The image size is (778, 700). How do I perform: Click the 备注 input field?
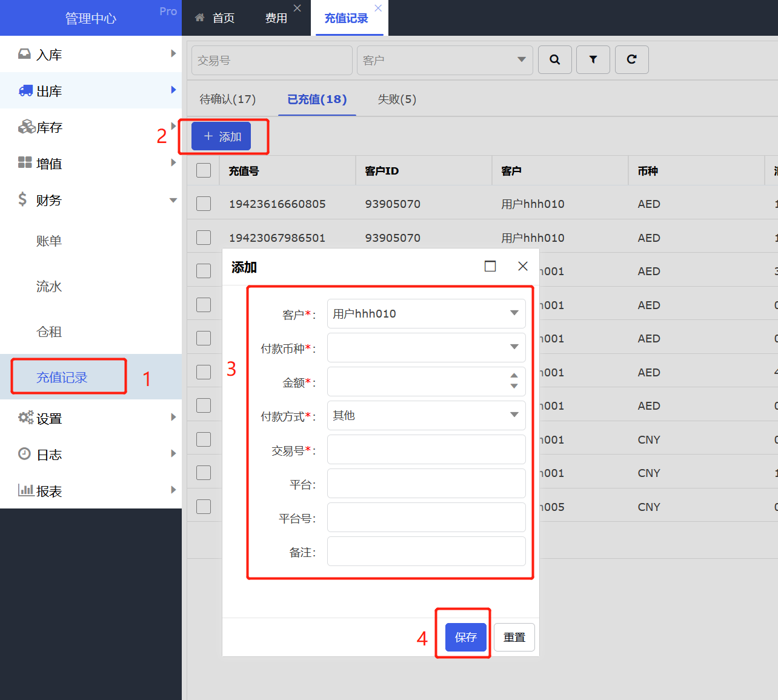coord(427,551)
